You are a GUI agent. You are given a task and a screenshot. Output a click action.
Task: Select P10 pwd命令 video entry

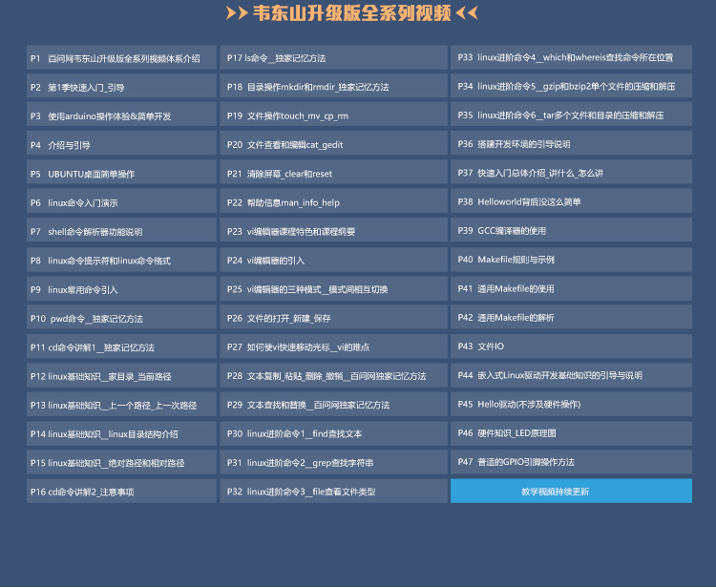[x=121, y=318]
